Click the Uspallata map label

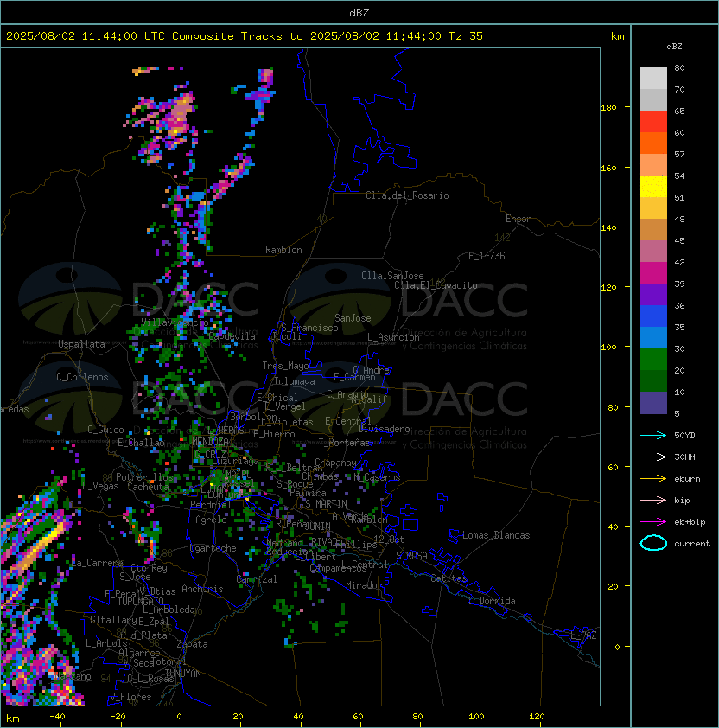[x=81, y=344]
